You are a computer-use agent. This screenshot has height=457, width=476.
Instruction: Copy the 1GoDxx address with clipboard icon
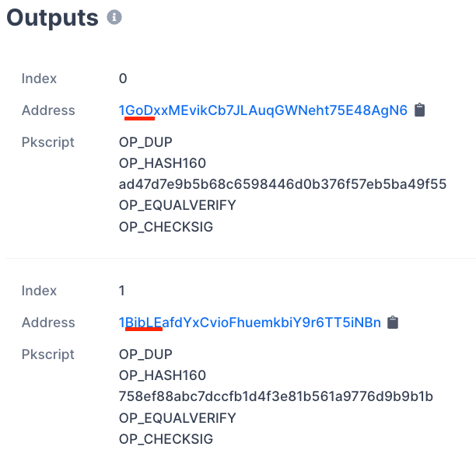coord(420,110)
